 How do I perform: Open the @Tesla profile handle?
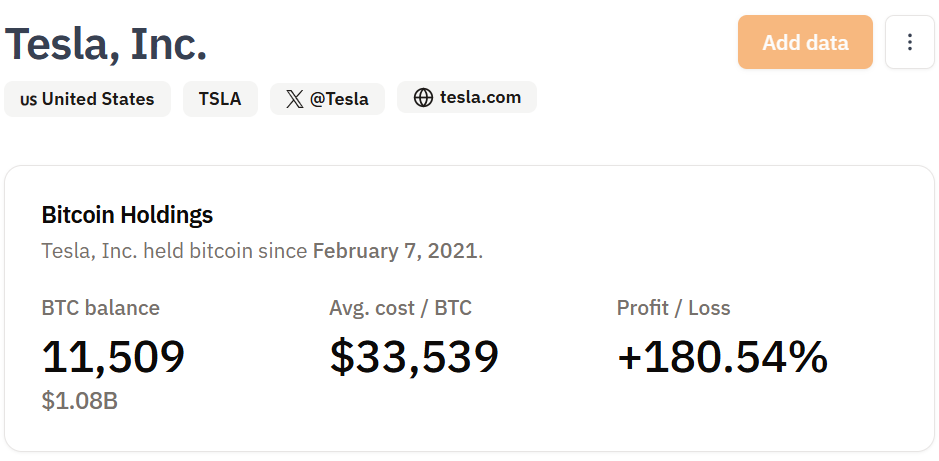[339, 99]
